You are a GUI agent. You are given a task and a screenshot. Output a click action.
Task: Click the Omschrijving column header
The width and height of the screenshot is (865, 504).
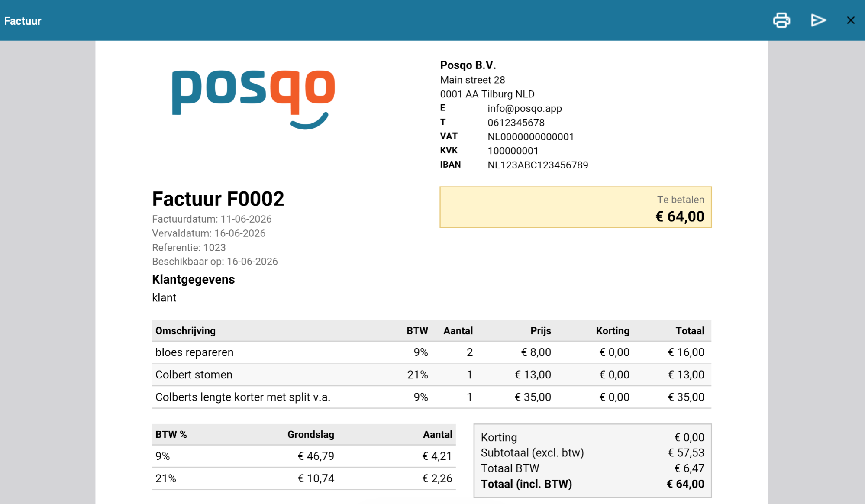(185, 331)
